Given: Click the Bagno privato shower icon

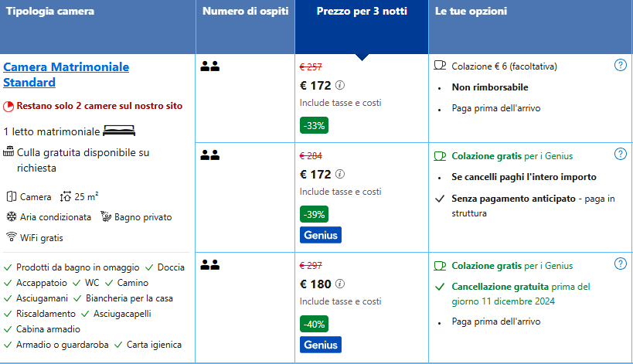Looking at the screenshot, I should pos(107,217).
